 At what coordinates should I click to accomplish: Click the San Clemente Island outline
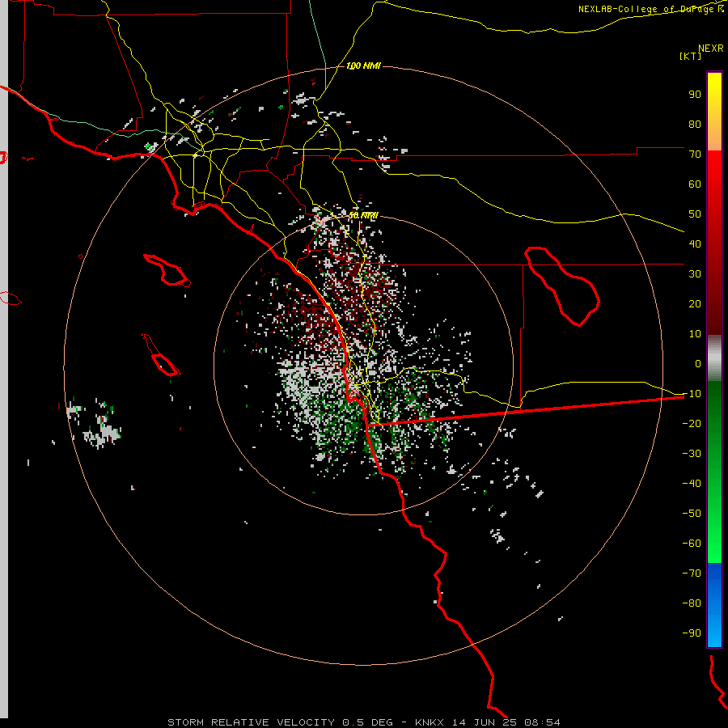pyautogui.click(x=161, y=355)
